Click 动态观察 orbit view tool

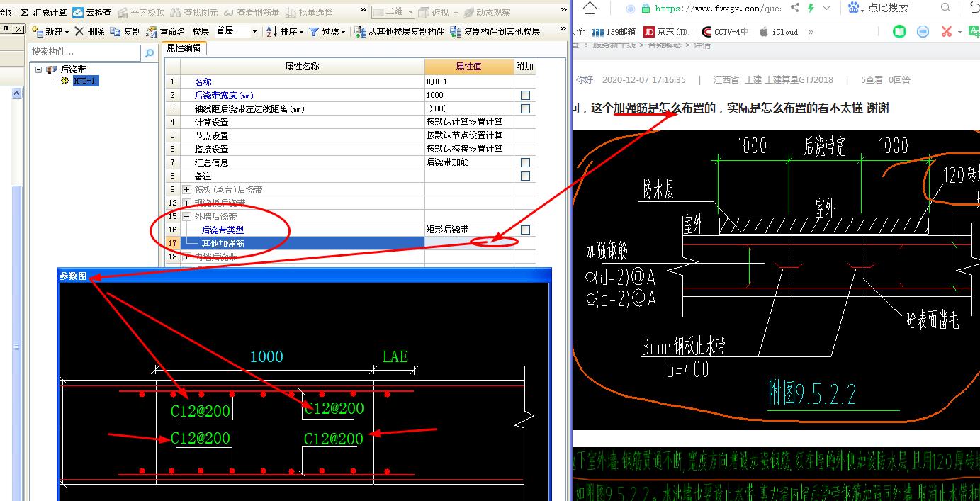[487, 13]
